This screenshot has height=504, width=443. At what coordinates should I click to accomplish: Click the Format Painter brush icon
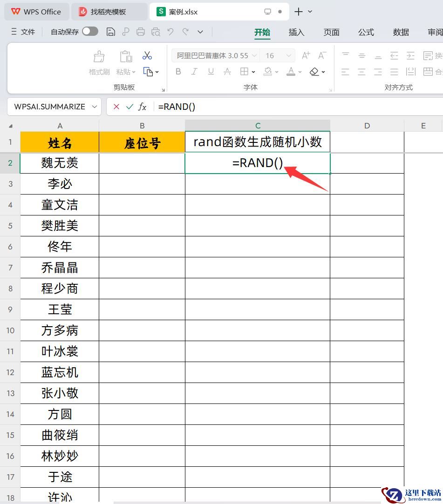tap(99, 57)
